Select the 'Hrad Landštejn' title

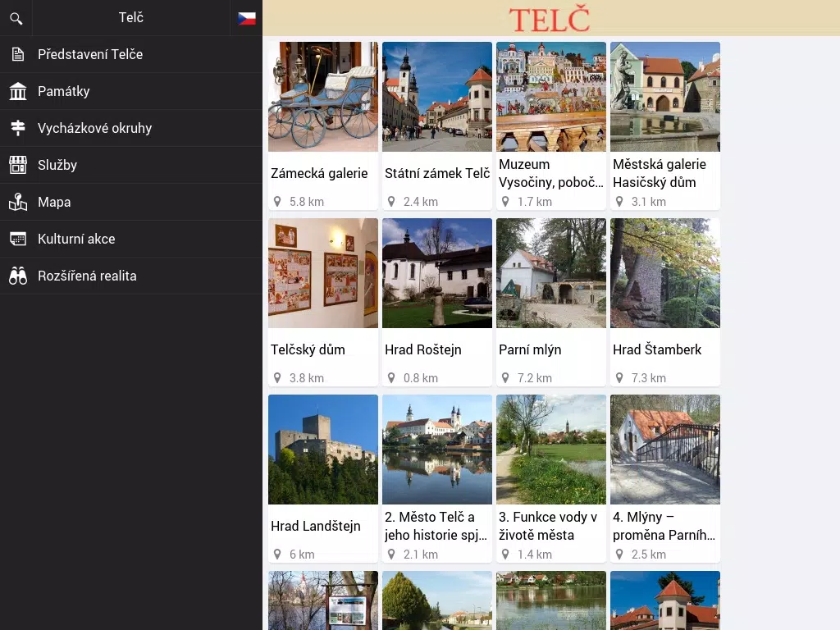point(316,526)
